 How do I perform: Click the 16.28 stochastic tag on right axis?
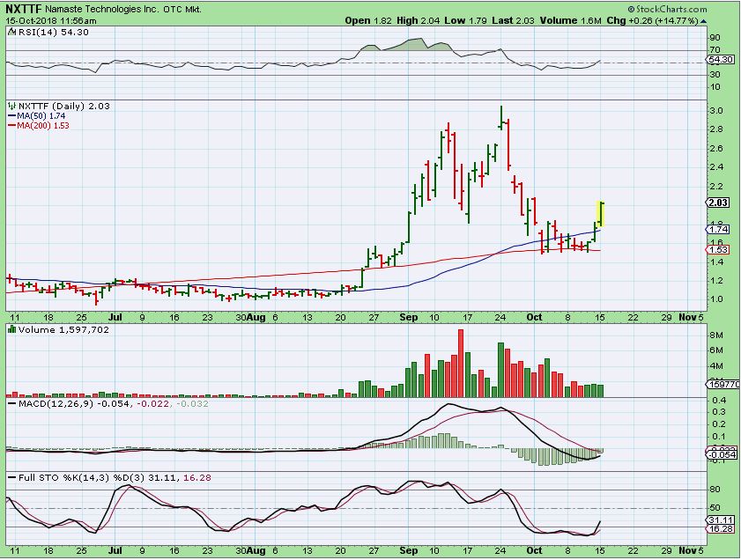[x=721, y=529]
